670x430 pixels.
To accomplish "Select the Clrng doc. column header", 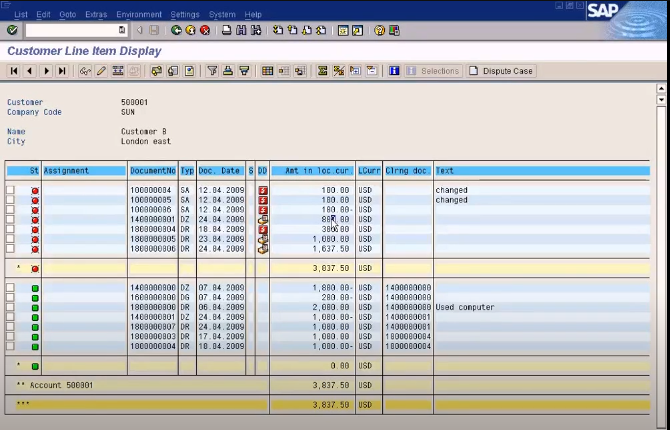I will 408,171.
